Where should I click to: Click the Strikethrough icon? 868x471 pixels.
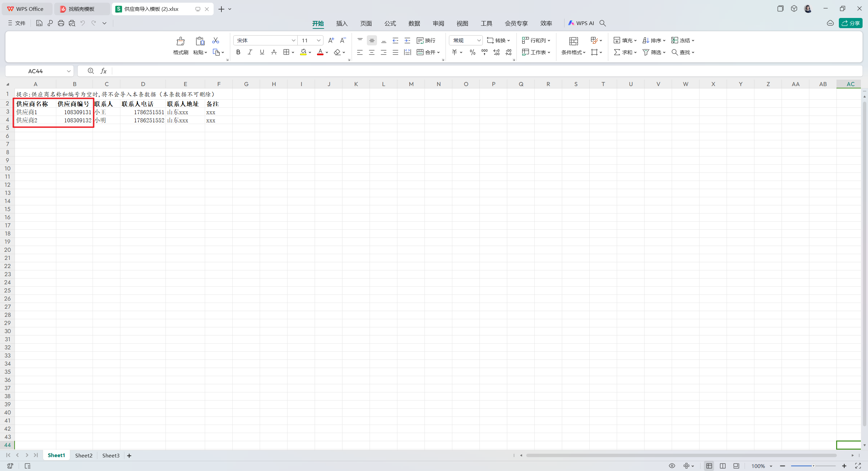pos(274,52)
